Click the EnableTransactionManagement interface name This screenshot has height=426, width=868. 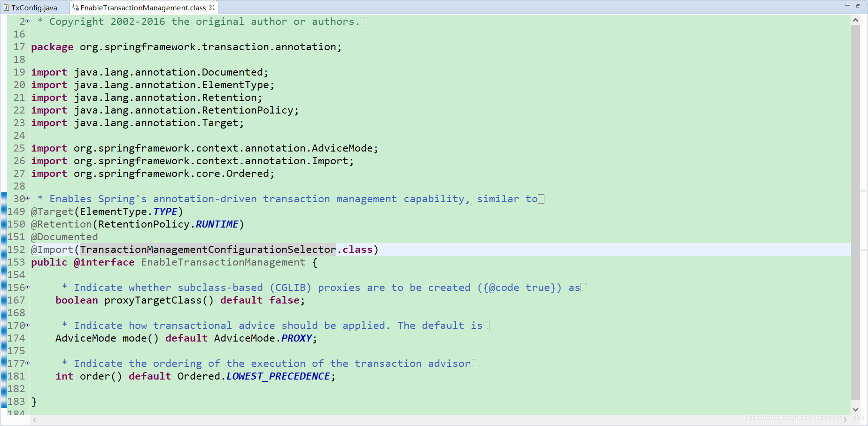tap(223, 262)
